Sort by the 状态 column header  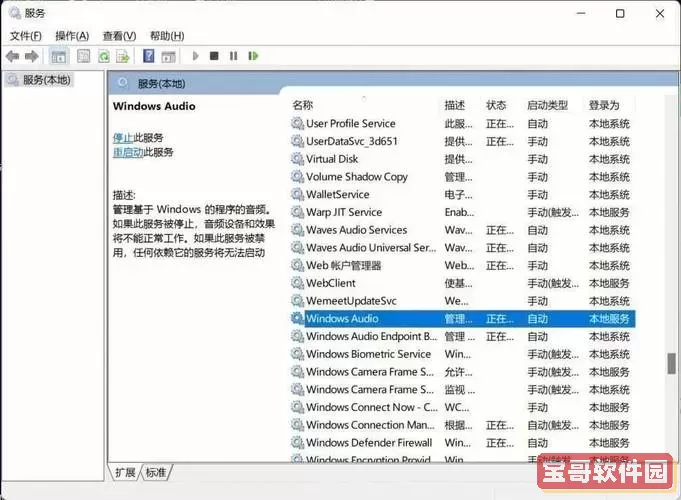496,105
